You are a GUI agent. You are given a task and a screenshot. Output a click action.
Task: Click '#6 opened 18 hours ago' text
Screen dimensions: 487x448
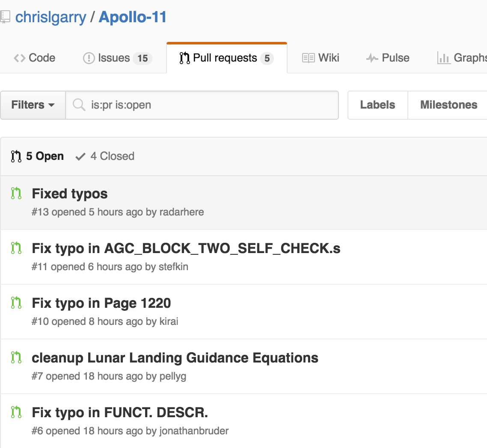pyautogui.click(x=87, y=431)
